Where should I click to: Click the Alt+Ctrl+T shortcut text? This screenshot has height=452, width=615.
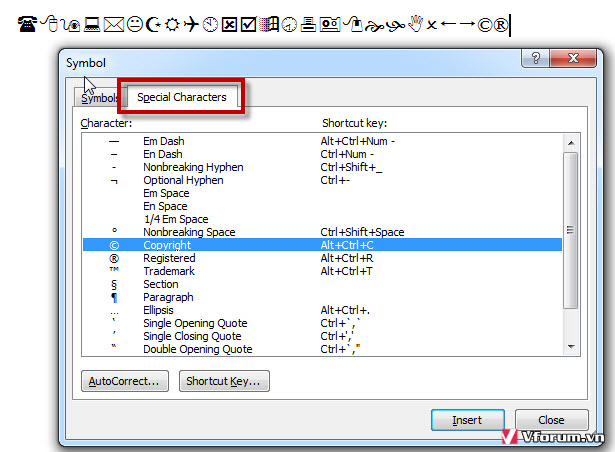tap(346, 271)
